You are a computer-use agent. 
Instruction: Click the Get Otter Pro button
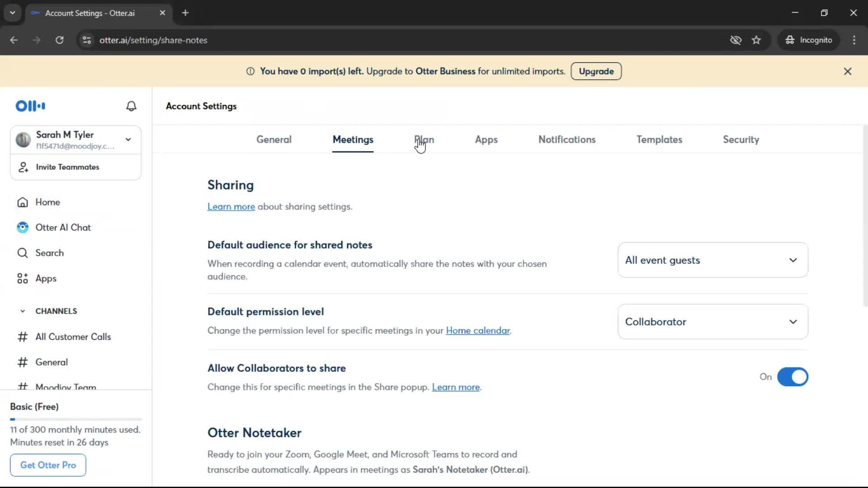click(x=48, y=465)
